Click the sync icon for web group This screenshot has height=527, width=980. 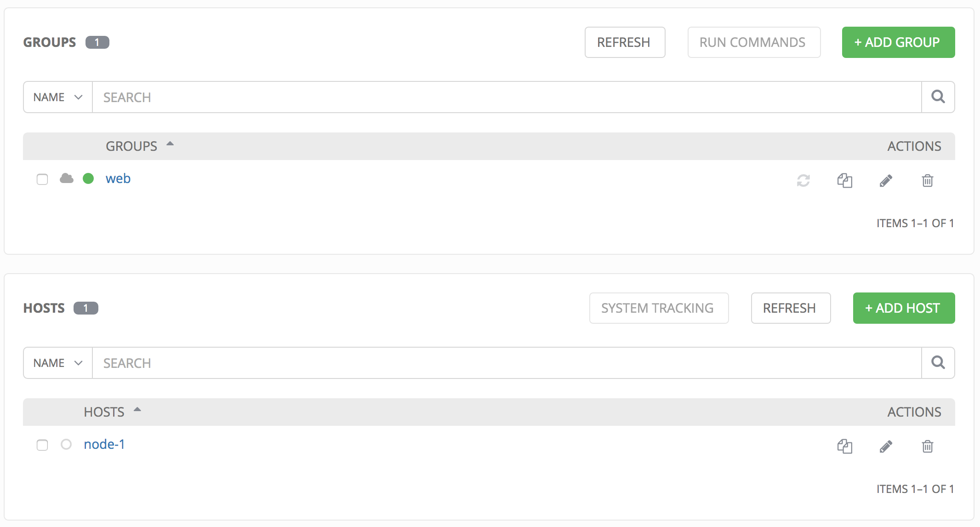coord(803,180)
